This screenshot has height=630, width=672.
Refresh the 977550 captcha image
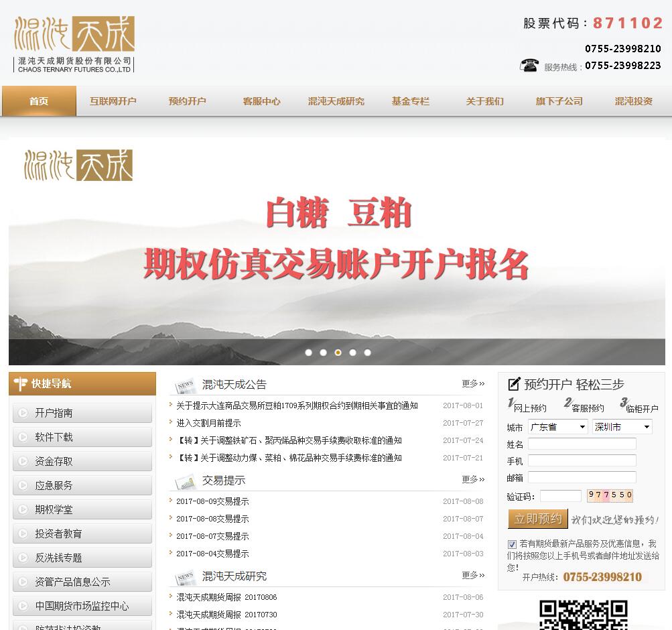click(x=610, y=495)
